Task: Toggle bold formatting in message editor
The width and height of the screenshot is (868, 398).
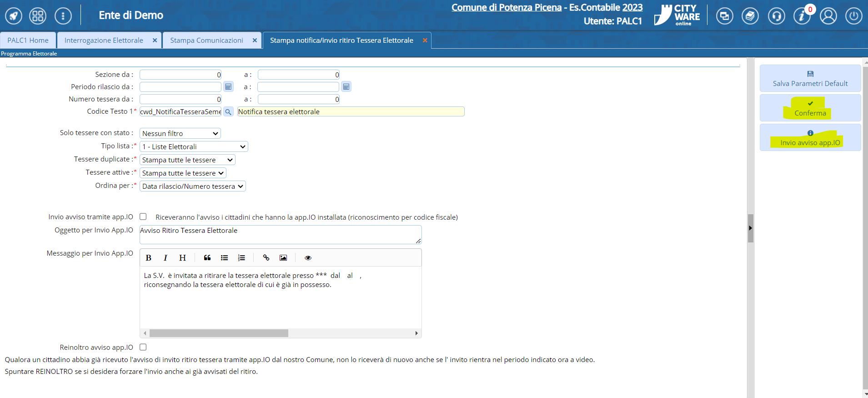Action: click(x=148, y=258)
